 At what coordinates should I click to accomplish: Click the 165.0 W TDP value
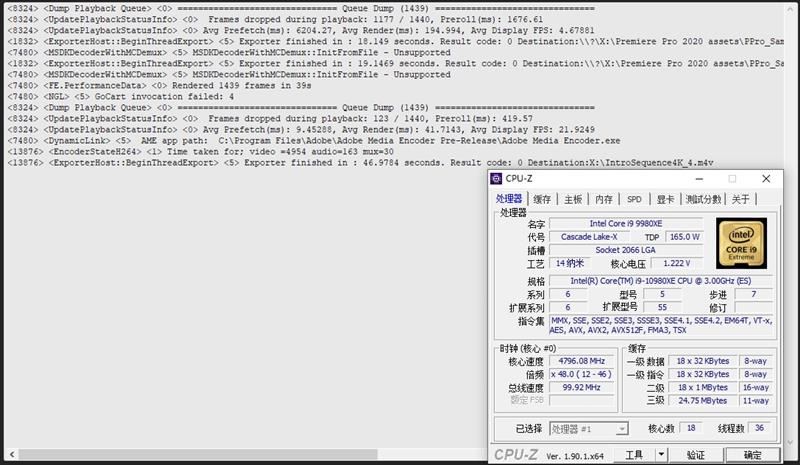tap(684, 237)
